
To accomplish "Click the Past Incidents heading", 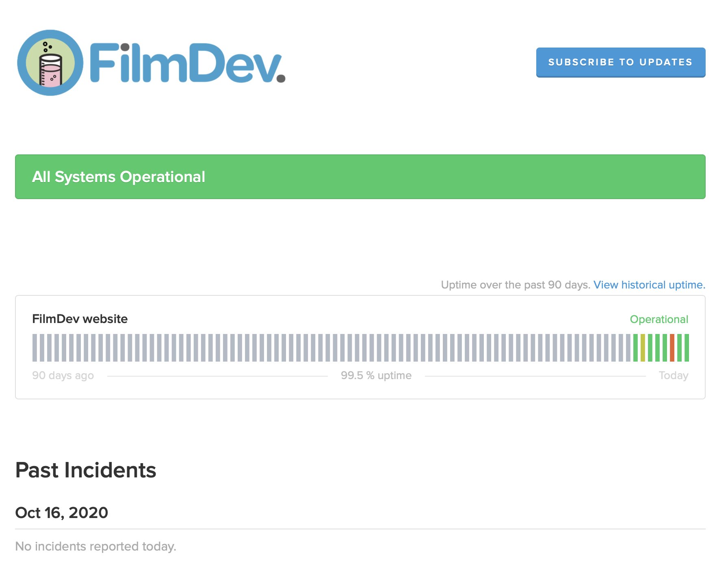I will [x=86, y=470].
